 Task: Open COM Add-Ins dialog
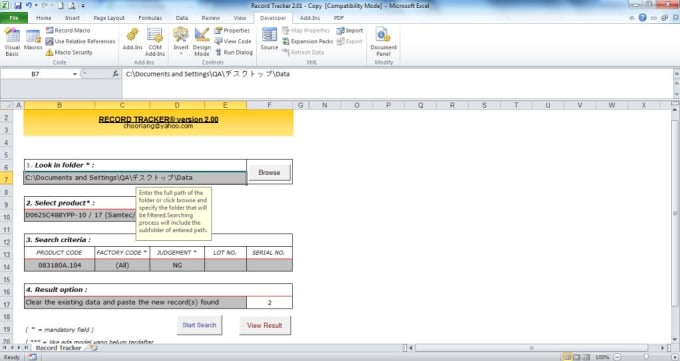(155, 42)
